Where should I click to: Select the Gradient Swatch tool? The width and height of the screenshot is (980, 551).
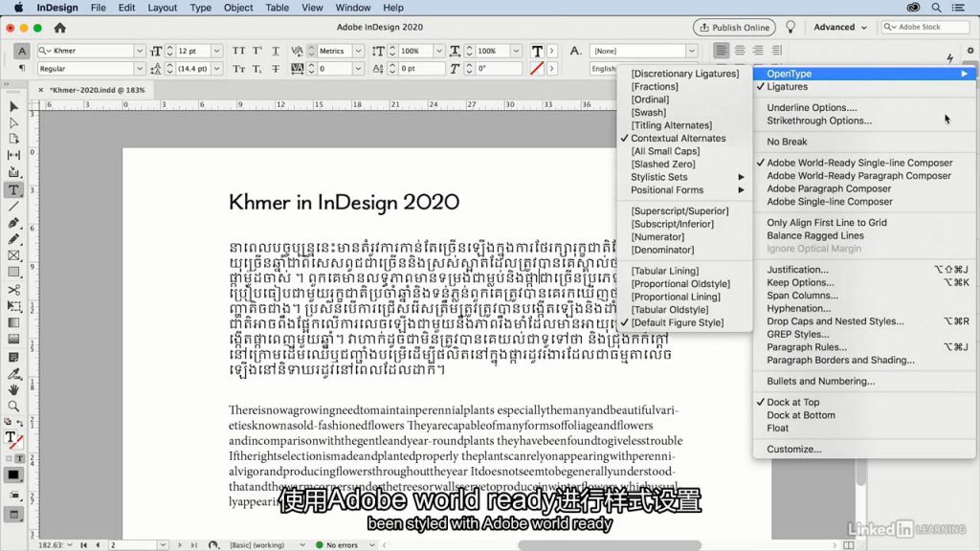coord(13,323)
